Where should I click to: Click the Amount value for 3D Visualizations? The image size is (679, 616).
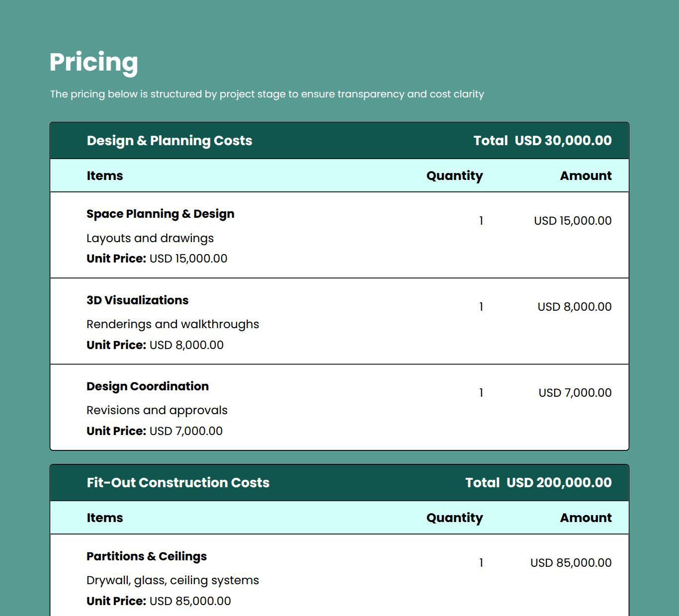574,307
